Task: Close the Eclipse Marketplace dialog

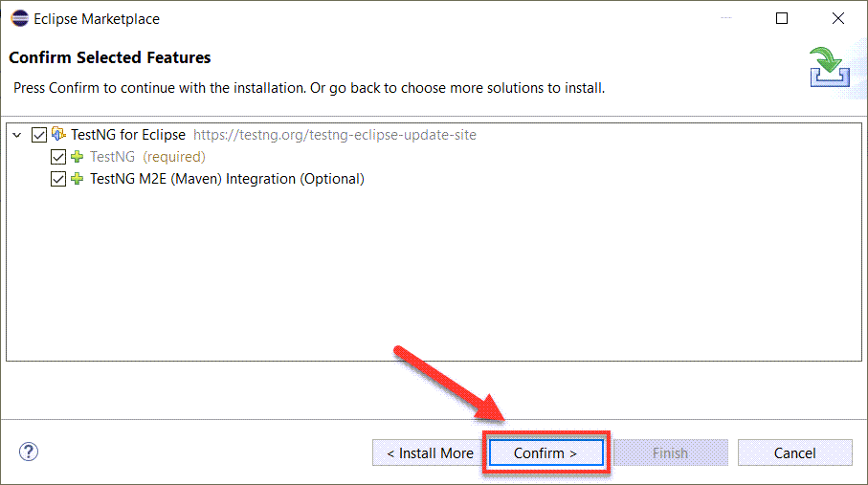Action: tap(838, 18)
